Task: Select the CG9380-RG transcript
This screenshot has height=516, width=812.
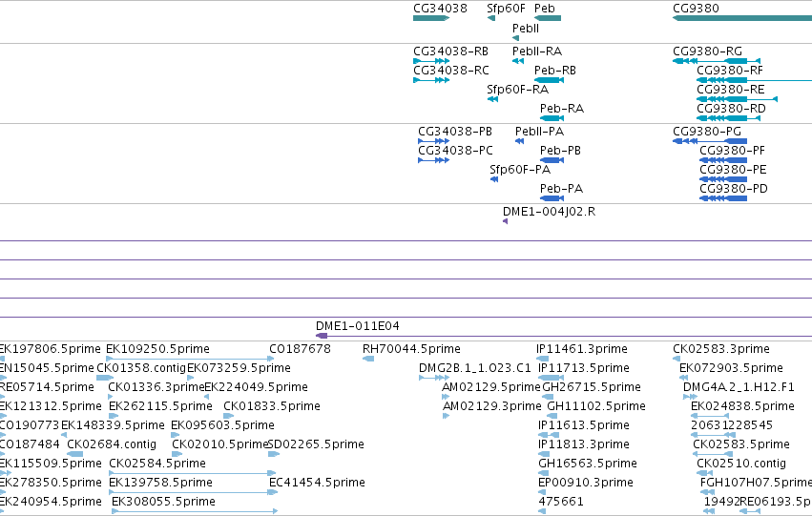Action: point(717,61)
